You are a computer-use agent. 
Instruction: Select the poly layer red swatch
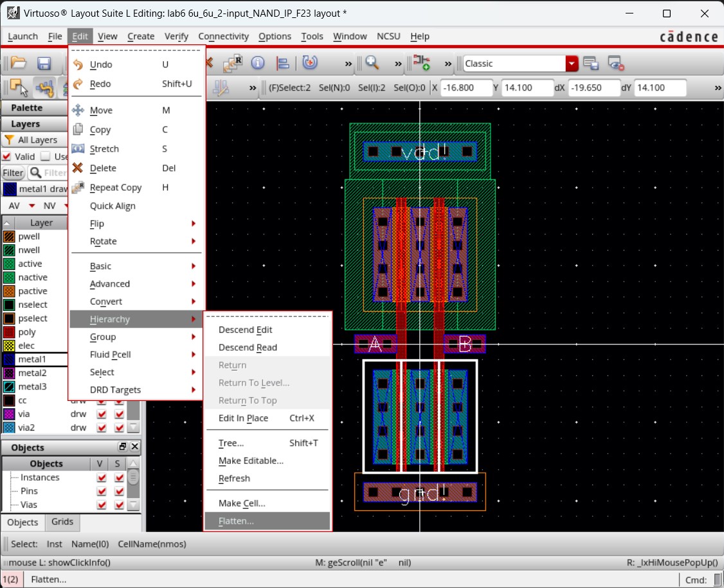[x=9, y=332]
